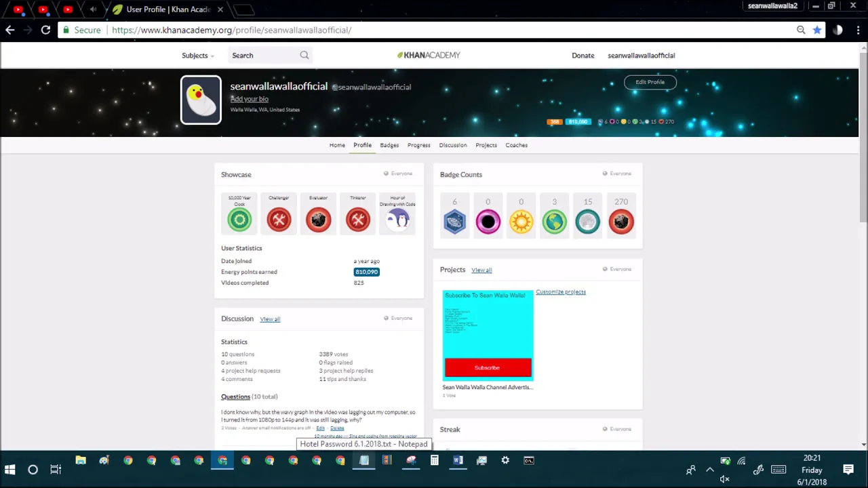Image resolution: width=868 pixels, height=488 pixels.
Task: Click the Earth badge icon showing 3
Action: point(554,222)
